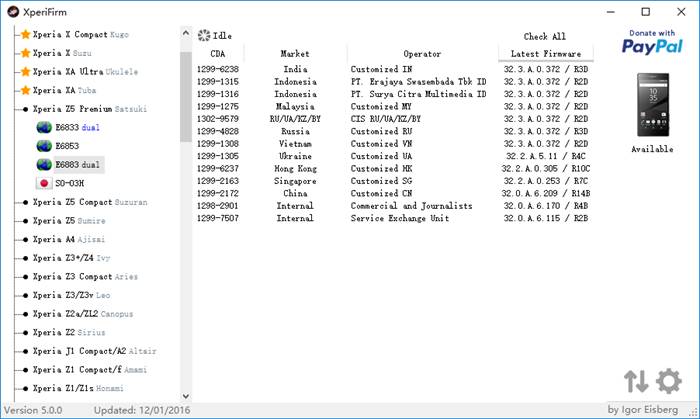The width and height of the screenshot is (700, 419).
Task: Expand the Xperia Z3/Z3v Leo node
Action: pos(25,296)
